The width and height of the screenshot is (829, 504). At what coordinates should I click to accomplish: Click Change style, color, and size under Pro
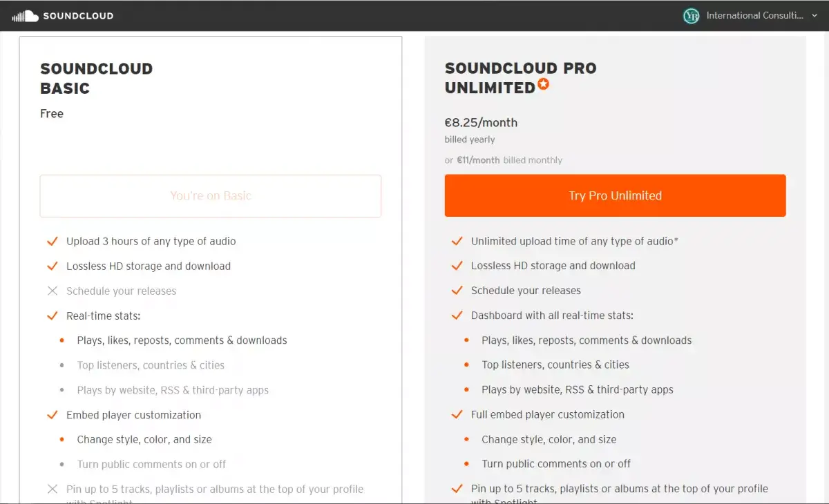[549, 440]
